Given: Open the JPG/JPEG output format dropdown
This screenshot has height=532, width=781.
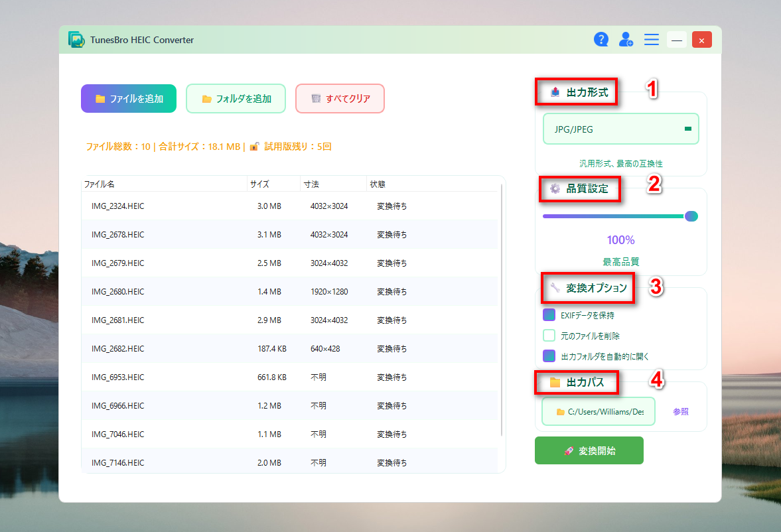Looking at the screenshot, I should pyautogui.click(x=620, y=129).
